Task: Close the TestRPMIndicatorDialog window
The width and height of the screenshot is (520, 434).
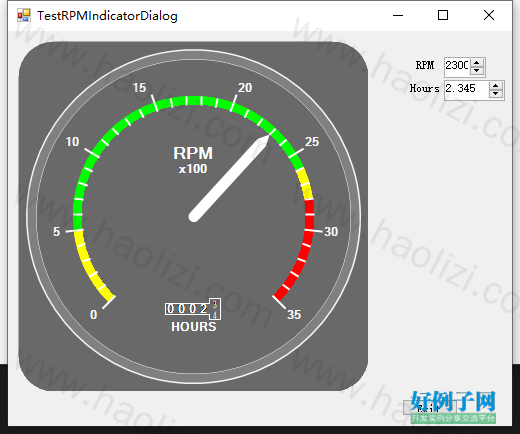Action: (489, 15)
